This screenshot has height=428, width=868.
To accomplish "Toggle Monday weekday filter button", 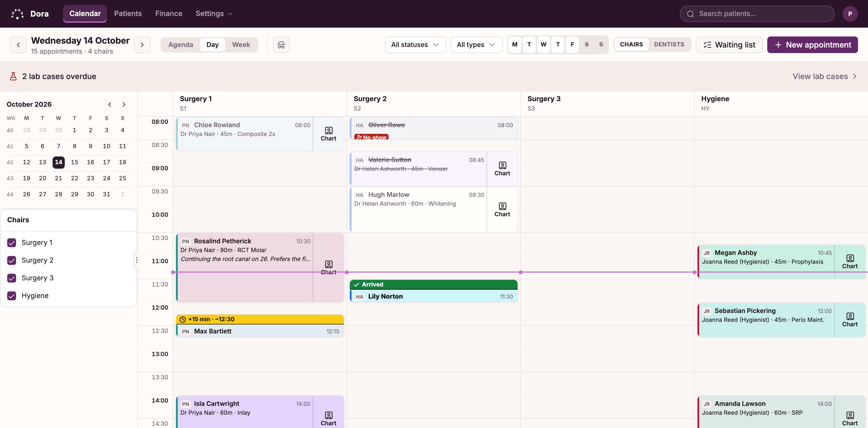I will click(515, 45).
